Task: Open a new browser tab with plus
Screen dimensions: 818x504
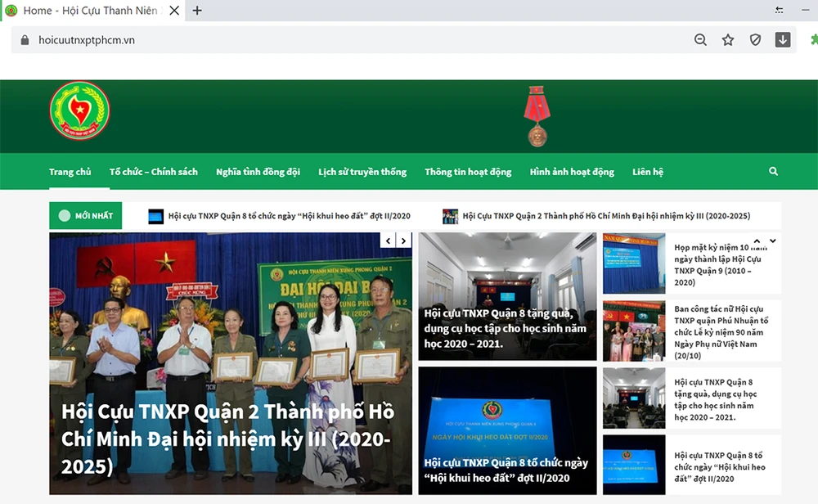Action: [x=197, y=11]
